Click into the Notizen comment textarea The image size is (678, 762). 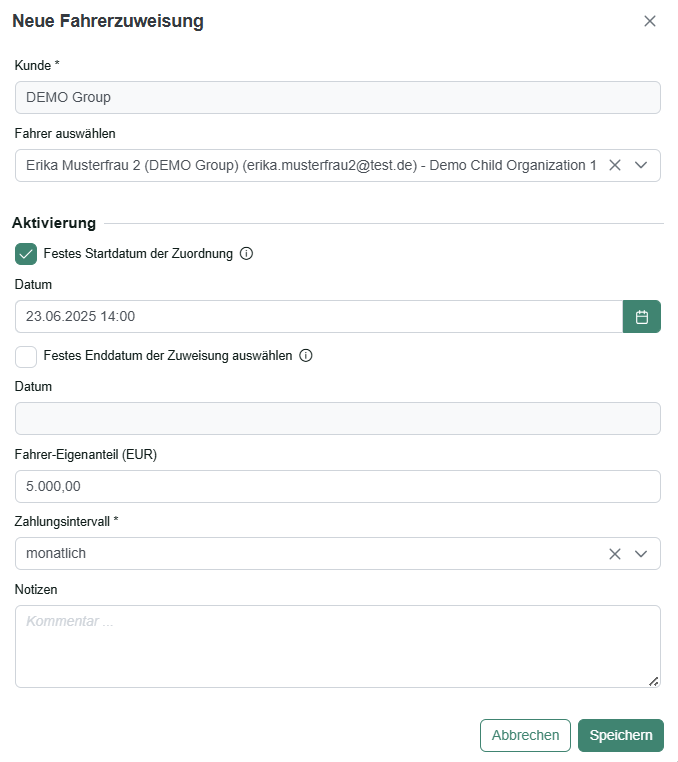coord(337,646)
